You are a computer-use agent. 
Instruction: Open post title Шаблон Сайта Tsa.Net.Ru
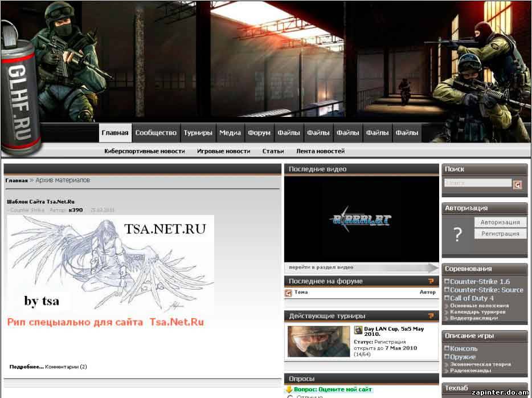40,202
